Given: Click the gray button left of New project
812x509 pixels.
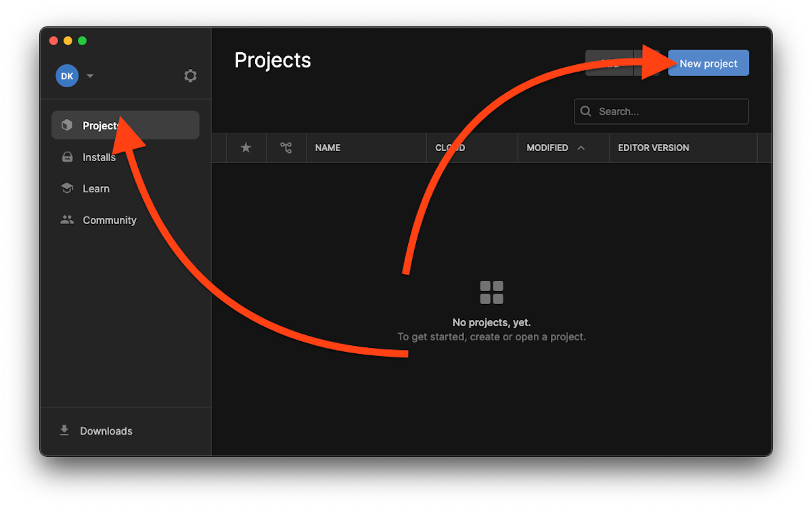Looking at the screenshot, I should click(609, 64).
